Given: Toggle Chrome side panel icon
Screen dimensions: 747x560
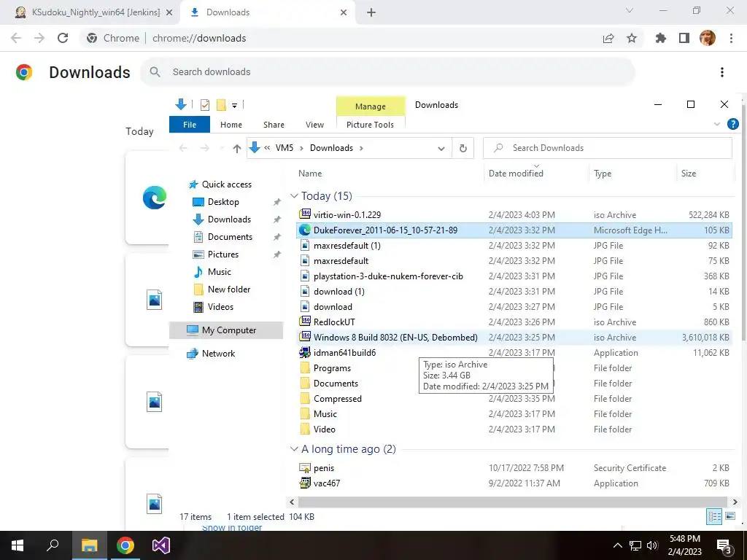Looking at the screenshot, I should click(684, 38).
